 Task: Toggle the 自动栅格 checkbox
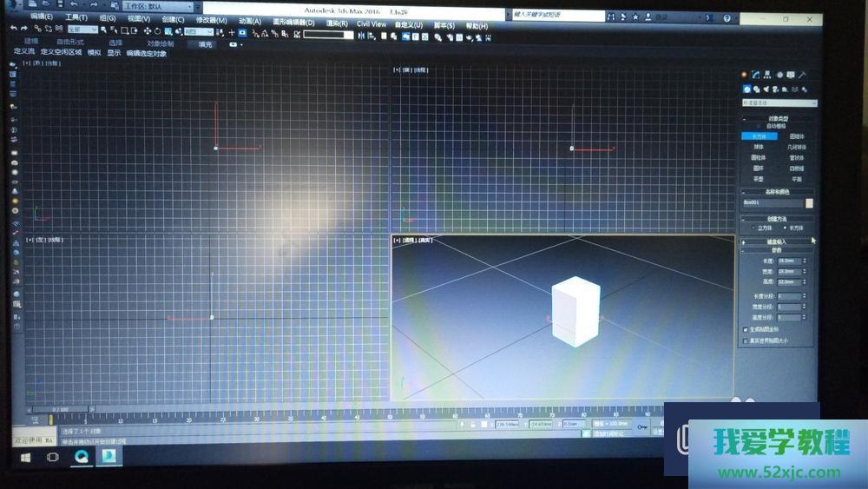(x=759, y=126)
